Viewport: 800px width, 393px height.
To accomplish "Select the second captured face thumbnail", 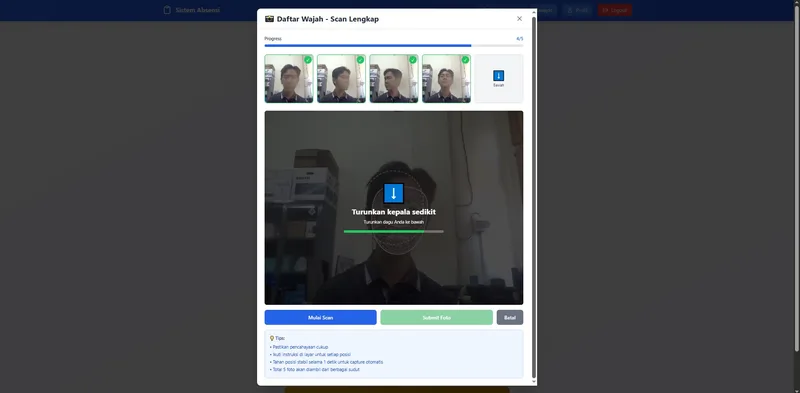I will [x=341, y=79].
